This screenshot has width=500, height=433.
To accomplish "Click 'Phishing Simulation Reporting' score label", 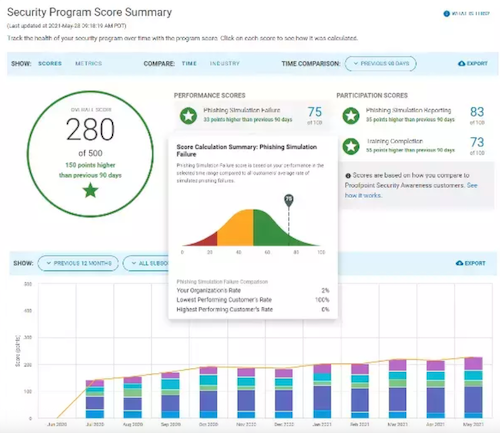I will coord(409,110).
